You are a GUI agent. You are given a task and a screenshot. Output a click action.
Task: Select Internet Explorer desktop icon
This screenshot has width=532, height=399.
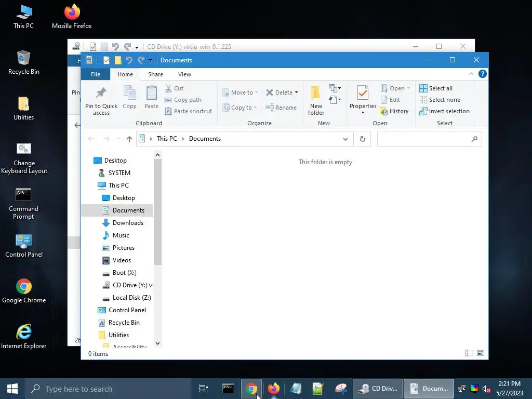click(x=23, y=337)
